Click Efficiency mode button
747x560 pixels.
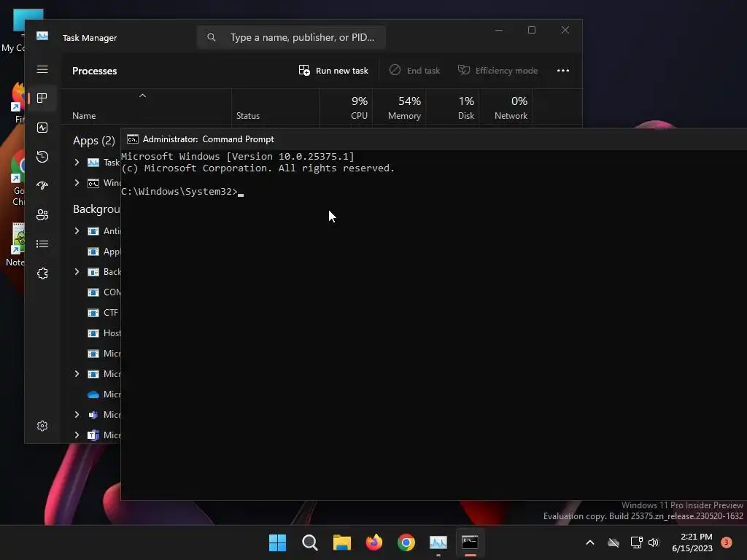498,71
